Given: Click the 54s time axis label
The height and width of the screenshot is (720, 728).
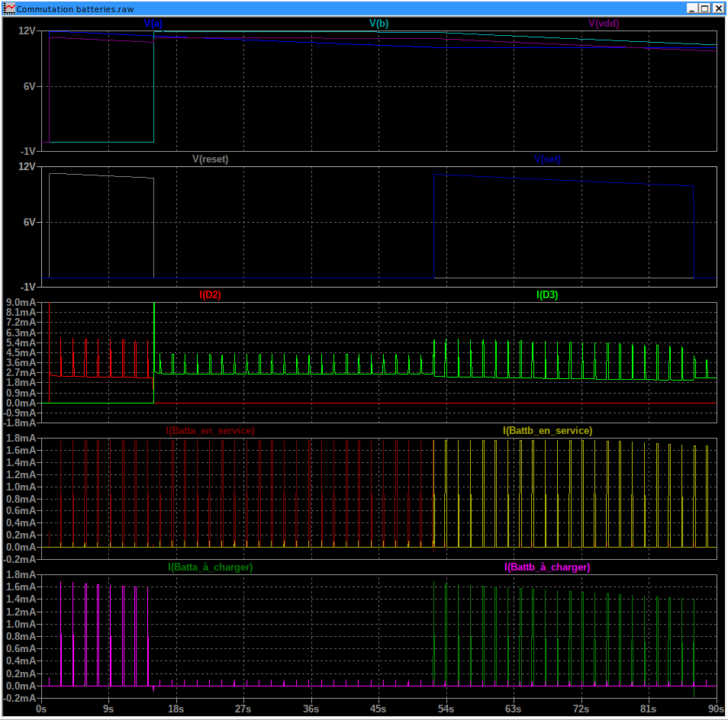Looking at the screenshot, I should pyautogui.click(x=446, y=709).
